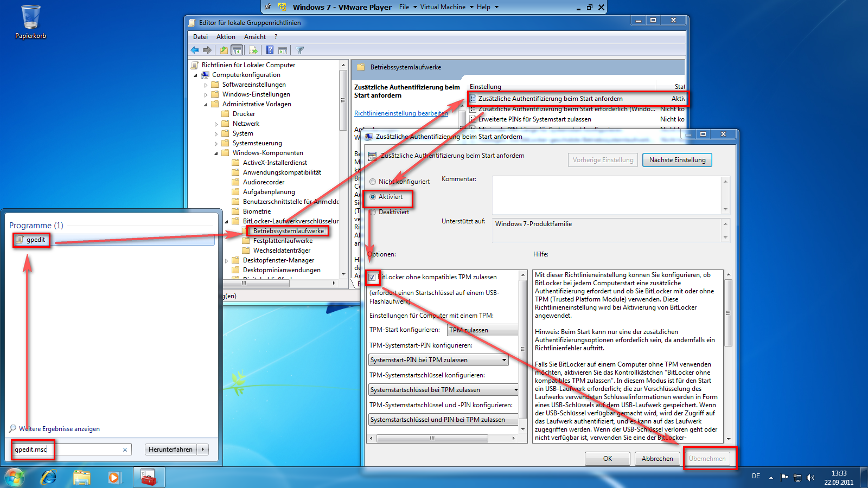
Task: Launch Windows Media Player from taskbar
Action: click(x=114, y=477)
